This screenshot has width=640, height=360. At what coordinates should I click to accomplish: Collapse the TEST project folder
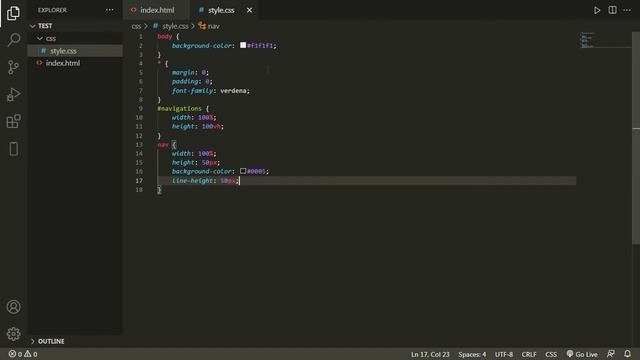(33, 26)
